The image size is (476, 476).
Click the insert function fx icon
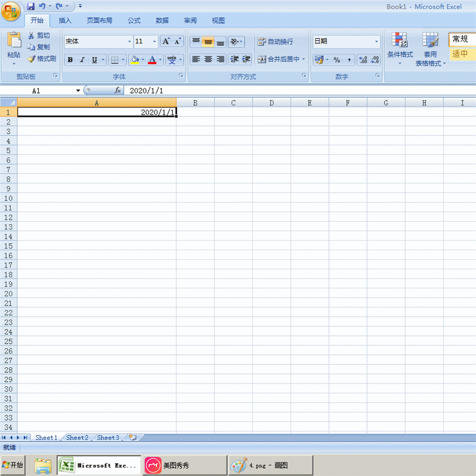click(x=118, y=90)
